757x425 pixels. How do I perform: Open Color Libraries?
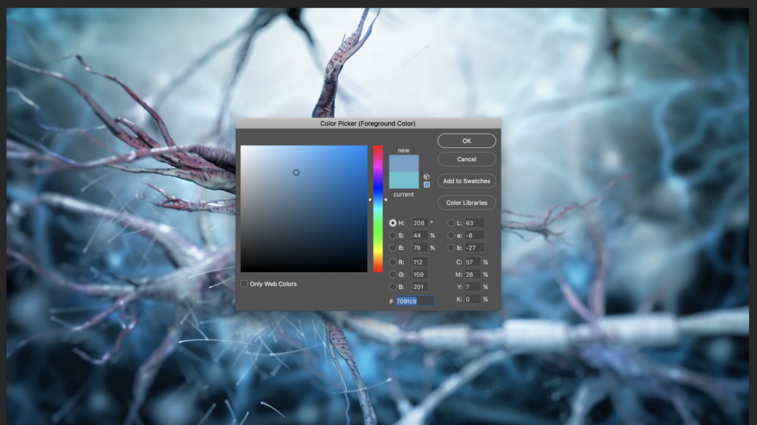466,203
